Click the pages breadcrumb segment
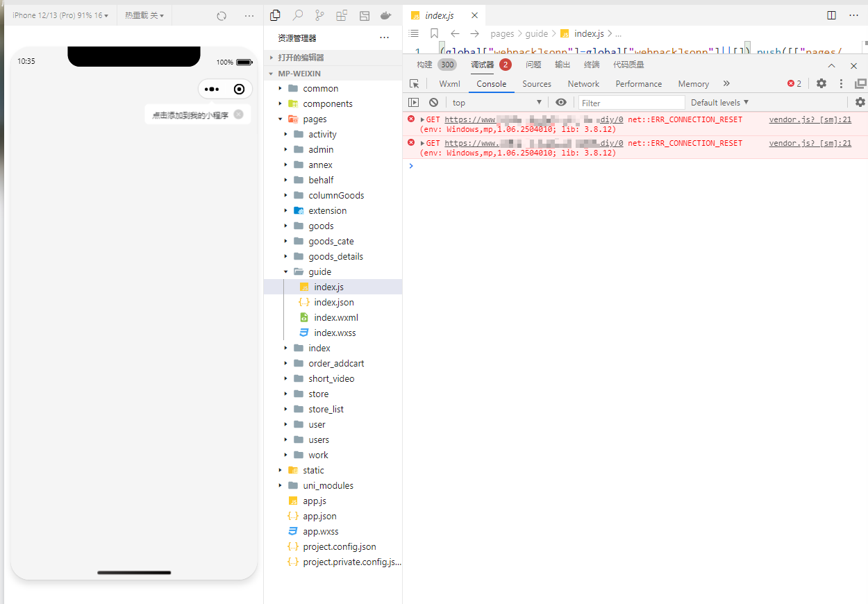 tap(502, 33)
